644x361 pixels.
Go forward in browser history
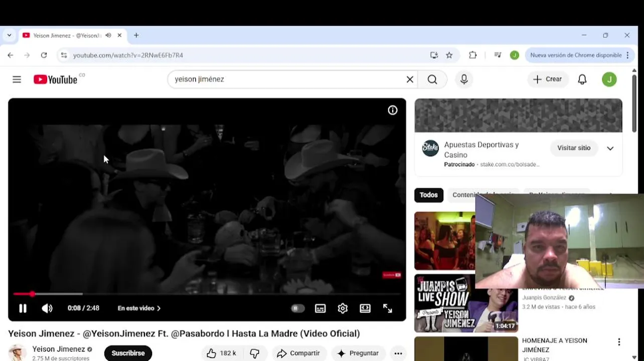pos(27,55)
